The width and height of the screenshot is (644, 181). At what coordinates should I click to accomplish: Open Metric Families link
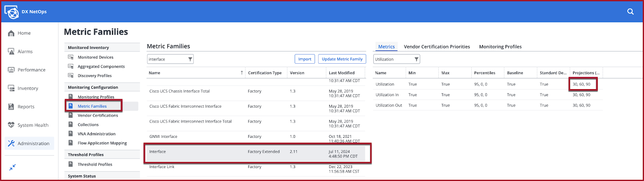92,106
